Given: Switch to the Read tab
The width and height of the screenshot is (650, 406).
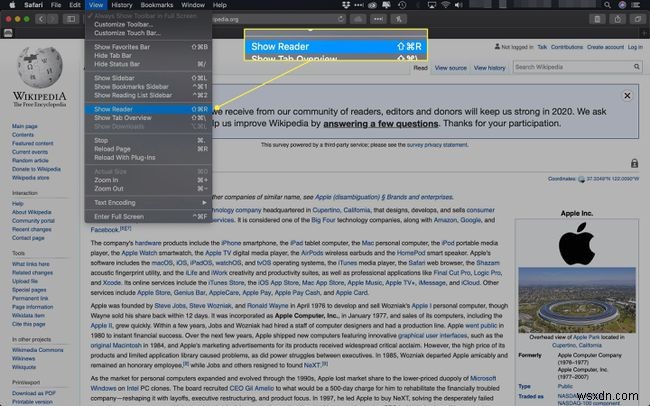Looking at the screenshot, I should 420,68.
